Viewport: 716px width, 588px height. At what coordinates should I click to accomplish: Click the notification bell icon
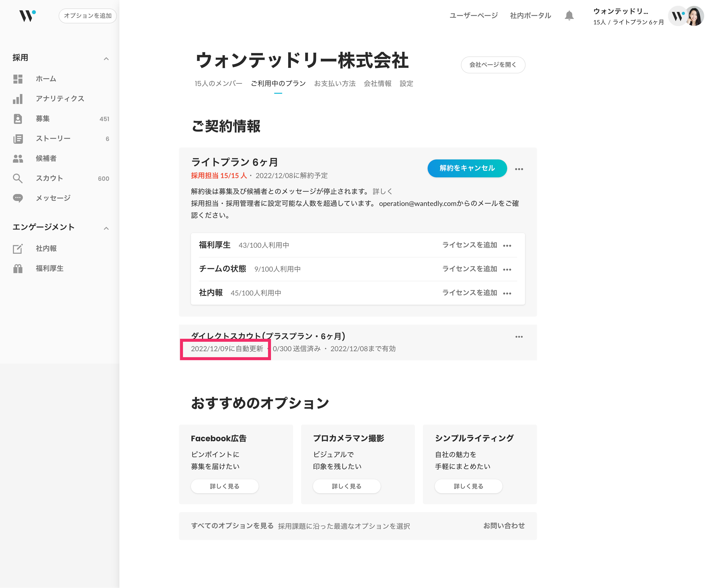(x=569, y=16)
